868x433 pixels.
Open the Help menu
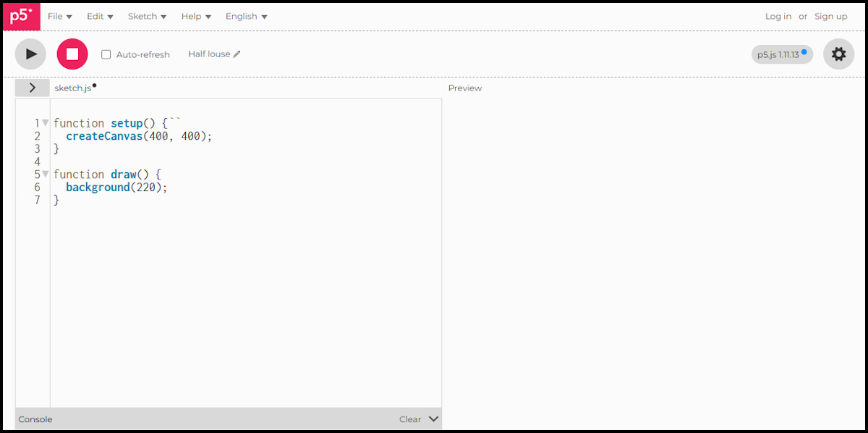pyautogui.click(x=196, y=16)
